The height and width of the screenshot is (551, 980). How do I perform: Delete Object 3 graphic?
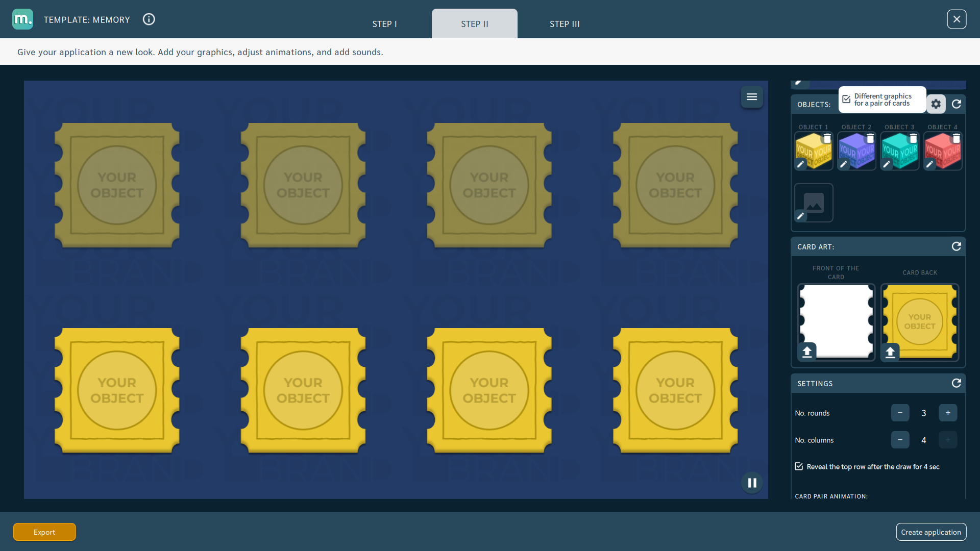[913, 138]
